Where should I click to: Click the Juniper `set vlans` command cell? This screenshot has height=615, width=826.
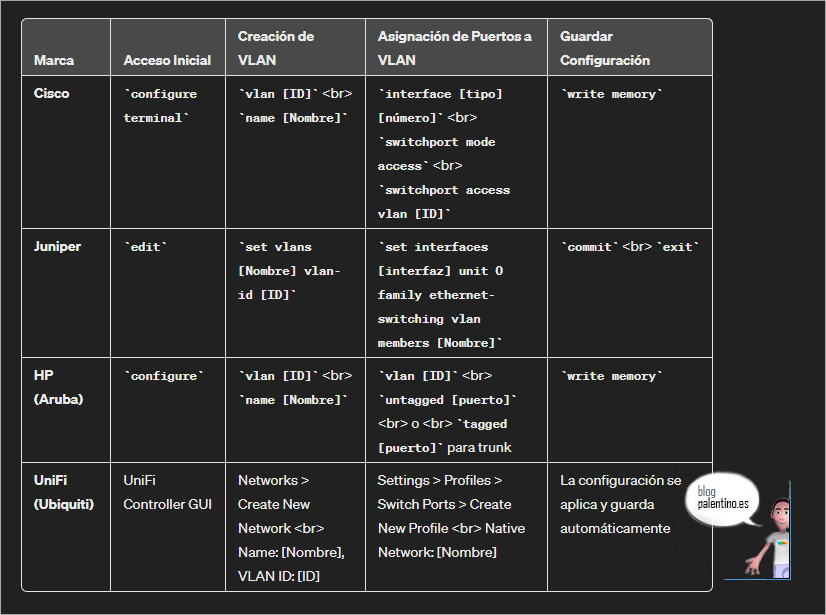pos(290,270)
